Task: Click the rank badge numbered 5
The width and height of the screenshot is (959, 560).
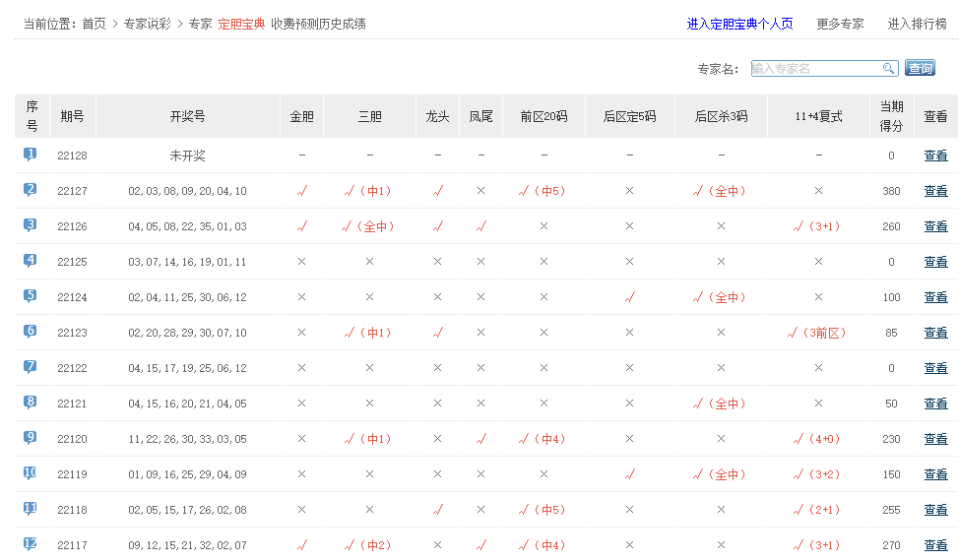Action: (31, 296)
